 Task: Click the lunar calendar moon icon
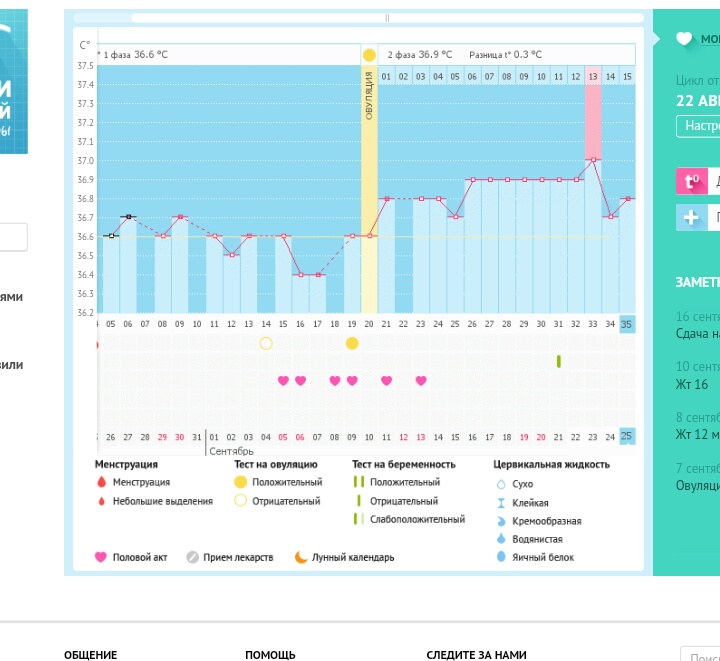point(301,557)
